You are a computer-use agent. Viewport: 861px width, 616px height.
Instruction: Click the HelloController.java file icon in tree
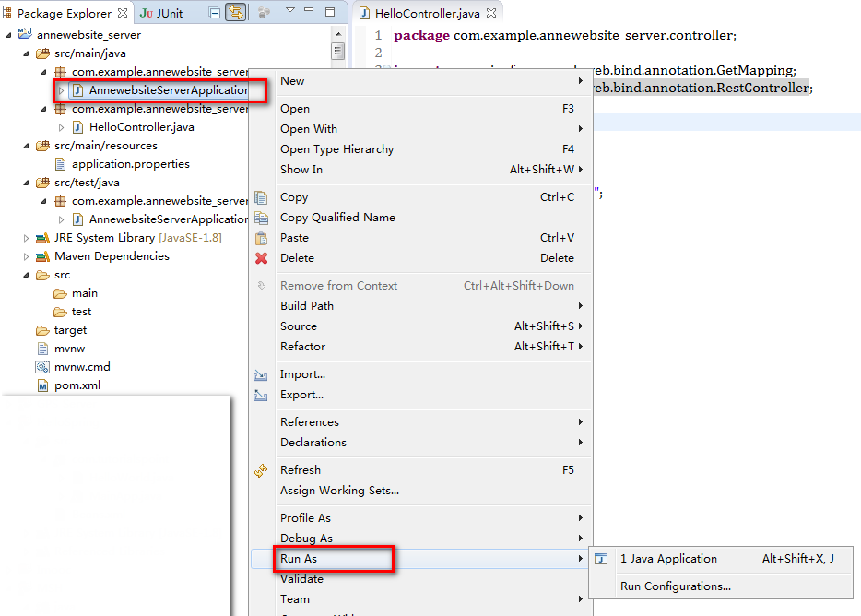[78, 127]
